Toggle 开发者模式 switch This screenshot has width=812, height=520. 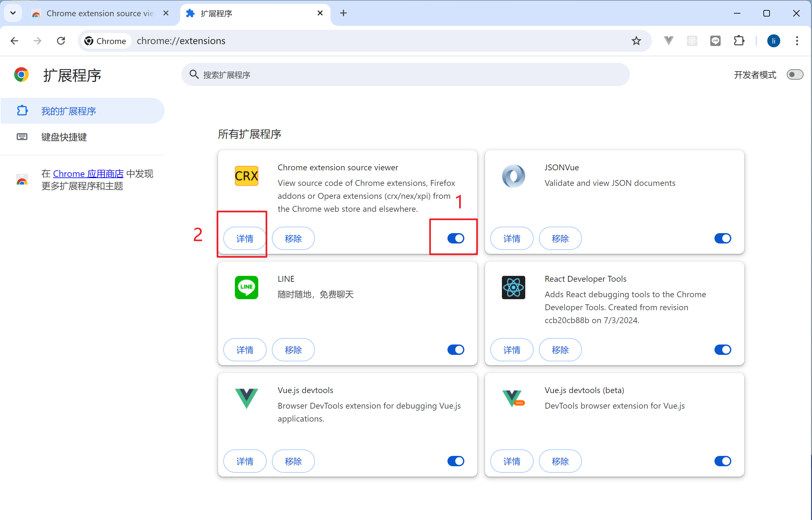[x=795, y=74]
